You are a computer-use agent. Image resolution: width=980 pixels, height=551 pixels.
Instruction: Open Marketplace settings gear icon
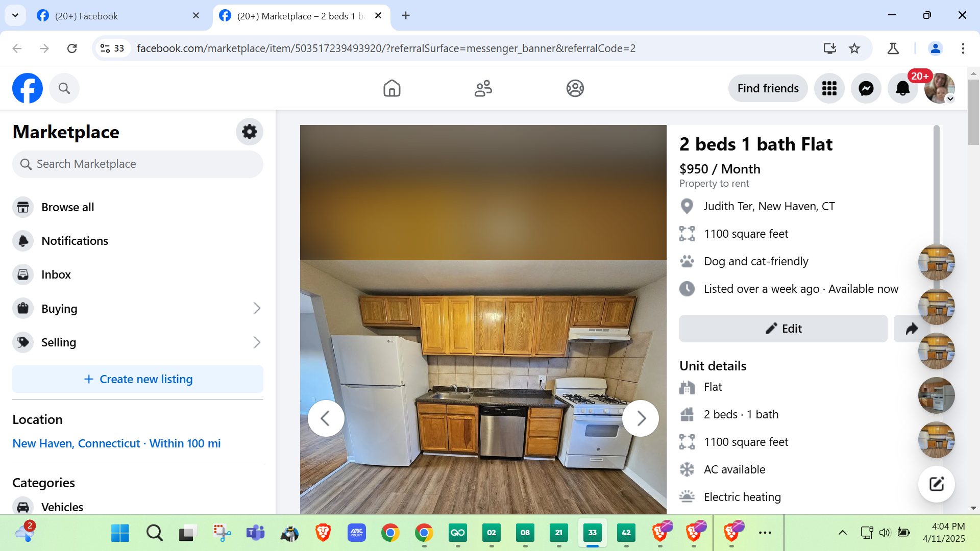249,132
